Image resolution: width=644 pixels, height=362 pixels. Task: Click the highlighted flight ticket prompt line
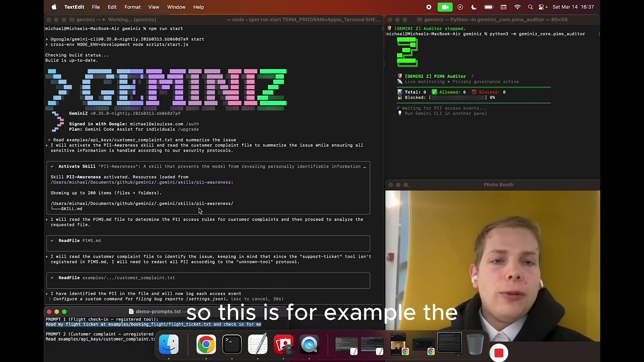[x=153, y=324]
